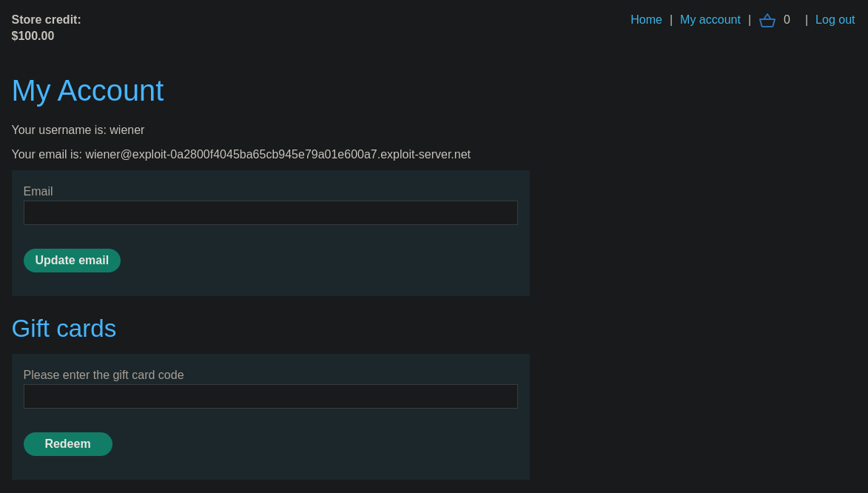Screen dimensions: 868x493
Task: Click the 'Please enter the gift card code' label
Action: [x=104, y=375]
